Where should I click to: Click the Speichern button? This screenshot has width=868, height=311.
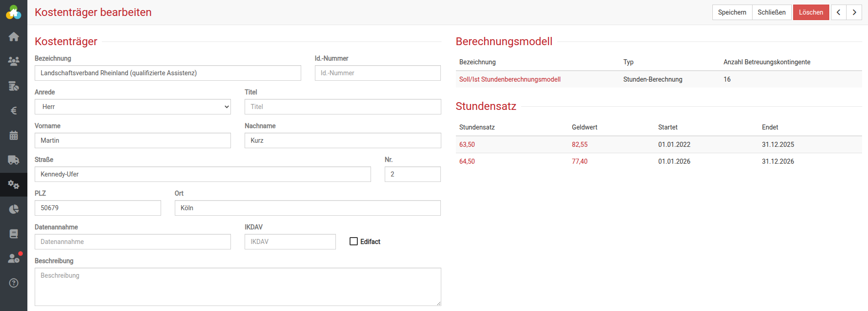pos(732,12)
